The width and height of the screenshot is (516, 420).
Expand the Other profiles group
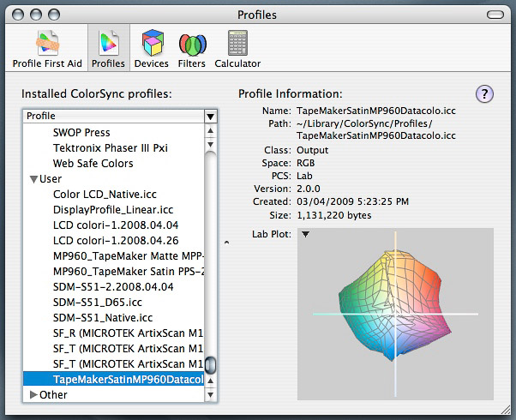pyautogui.click(x=33, y=395)
